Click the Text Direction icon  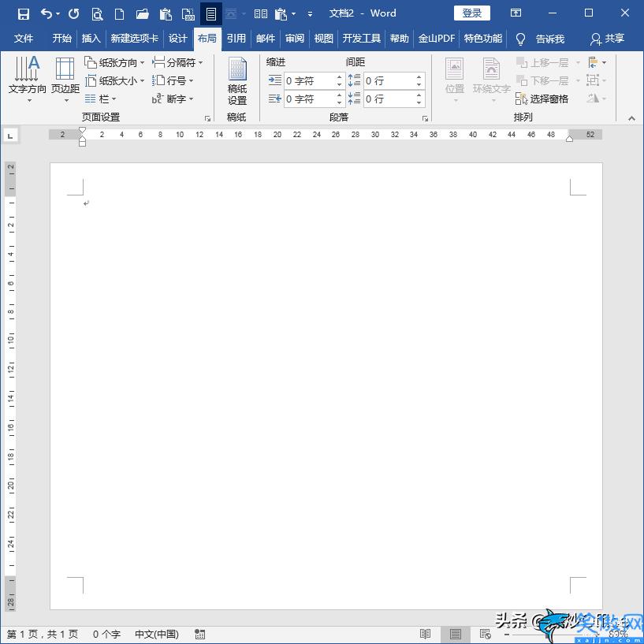point(27,69)
